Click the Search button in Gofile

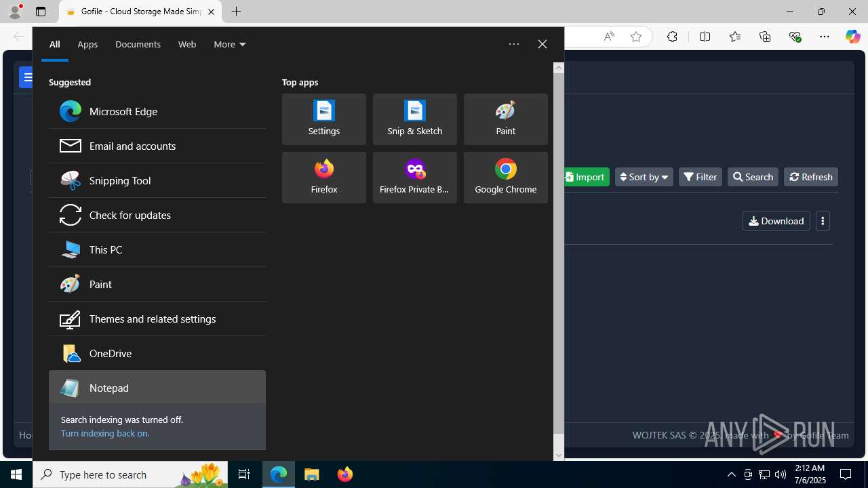(753, 177)
